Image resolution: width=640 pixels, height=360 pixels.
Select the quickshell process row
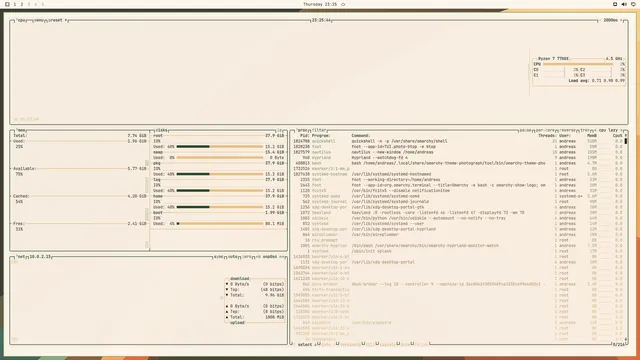pyautogui.click(x=458, y=141)
